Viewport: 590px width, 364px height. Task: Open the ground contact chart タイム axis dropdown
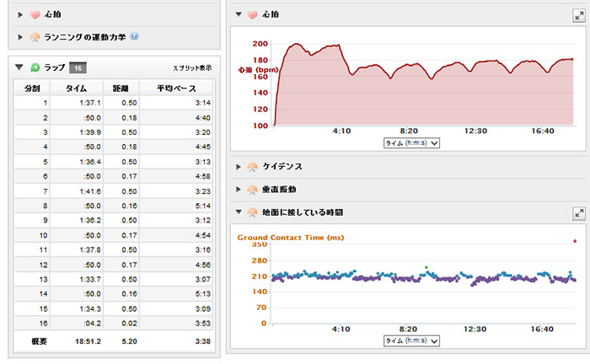[411, 340]
